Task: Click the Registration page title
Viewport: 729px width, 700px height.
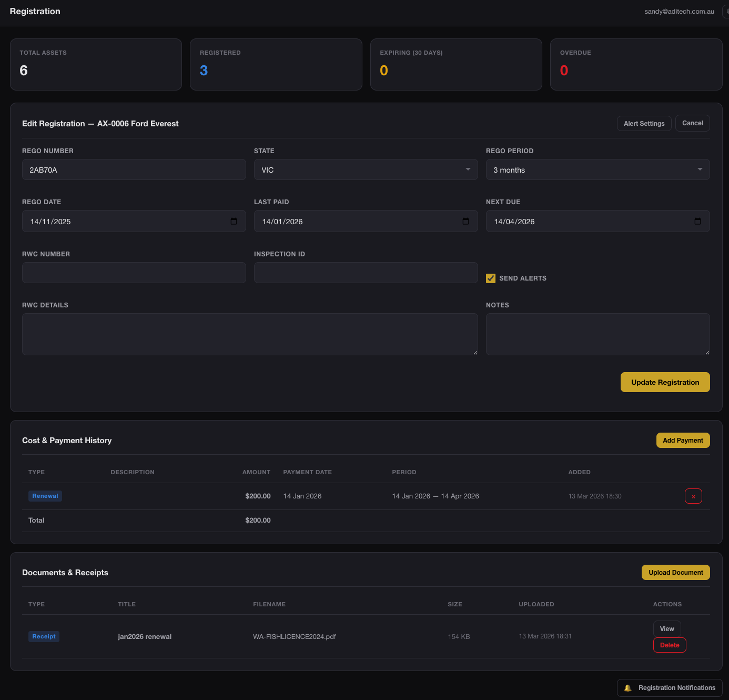Action: (x=35, y=12)
